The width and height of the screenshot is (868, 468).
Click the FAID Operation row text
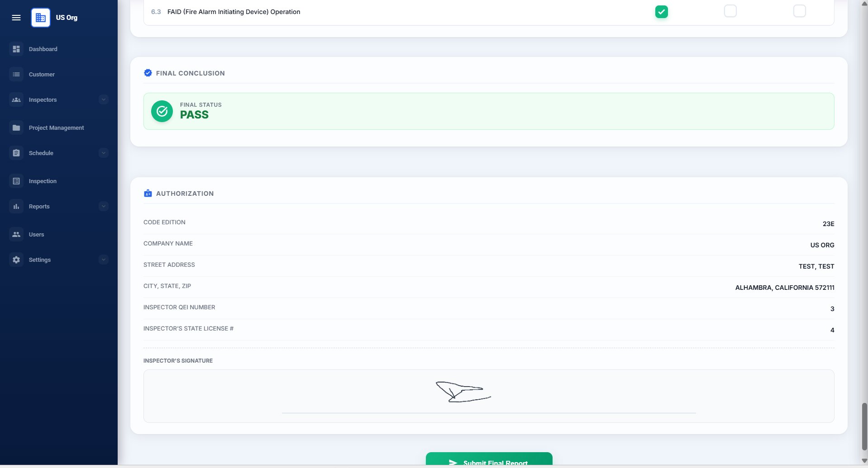234,12
